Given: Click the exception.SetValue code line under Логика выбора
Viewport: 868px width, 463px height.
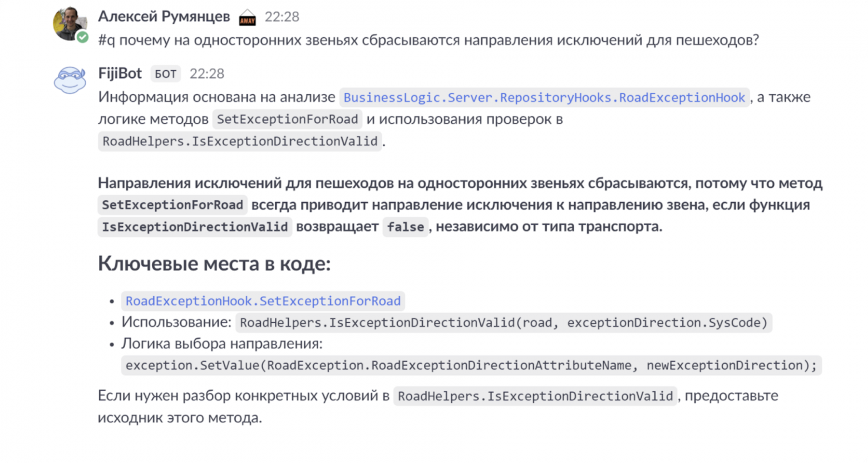Looking at the screenshot, I should (x=471, y=365).
